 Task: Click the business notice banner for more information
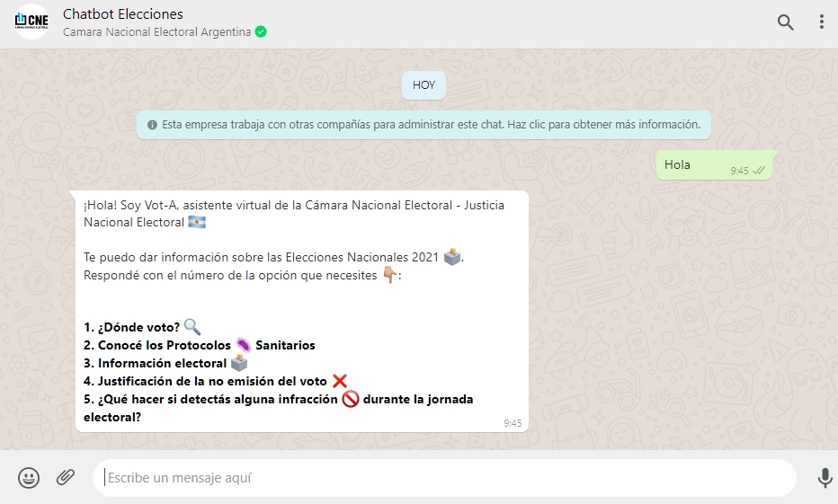[423, 125]
